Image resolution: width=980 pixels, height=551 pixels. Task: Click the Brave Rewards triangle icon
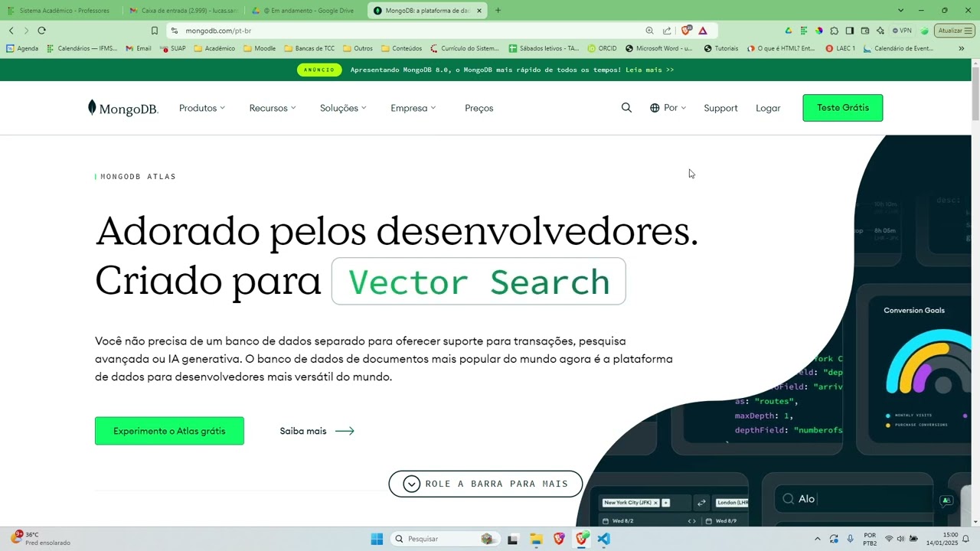(703, 31)
